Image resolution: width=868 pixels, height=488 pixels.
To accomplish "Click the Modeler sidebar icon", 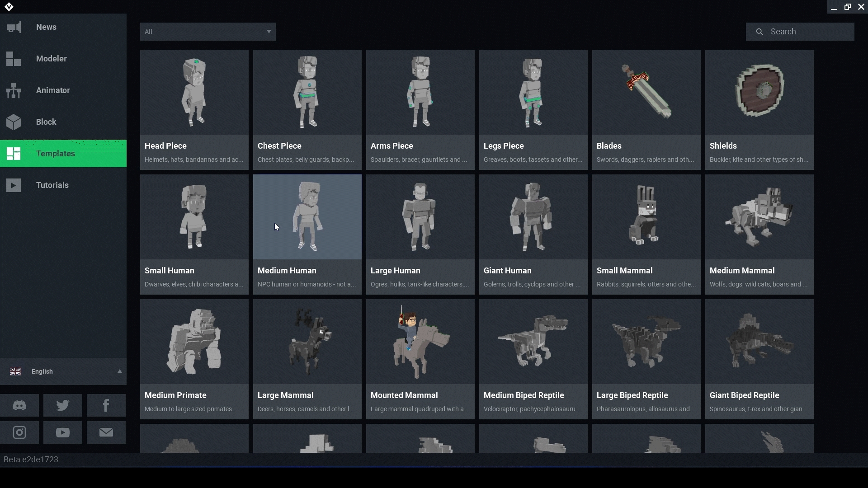I will tap(14, 59).
